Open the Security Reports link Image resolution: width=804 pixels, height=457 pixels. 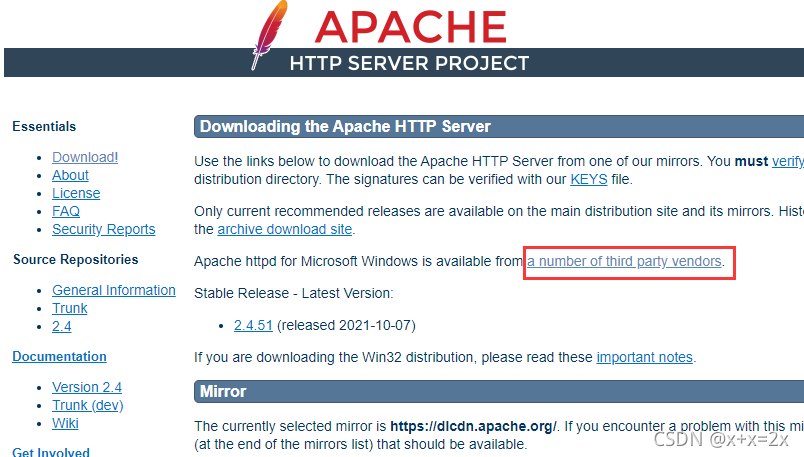[x=104, y=229]
